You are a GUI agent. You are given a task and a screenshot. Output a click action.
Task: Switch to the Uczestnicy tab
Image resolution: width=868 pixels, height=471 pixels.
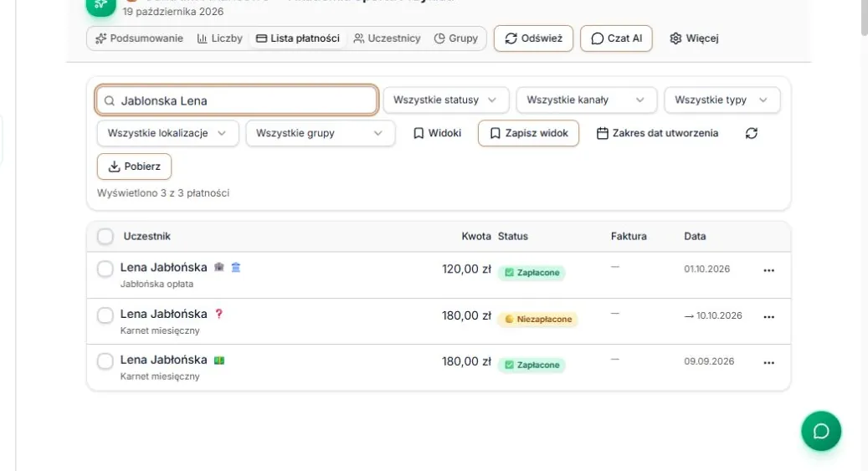click(x=387, y=38)
